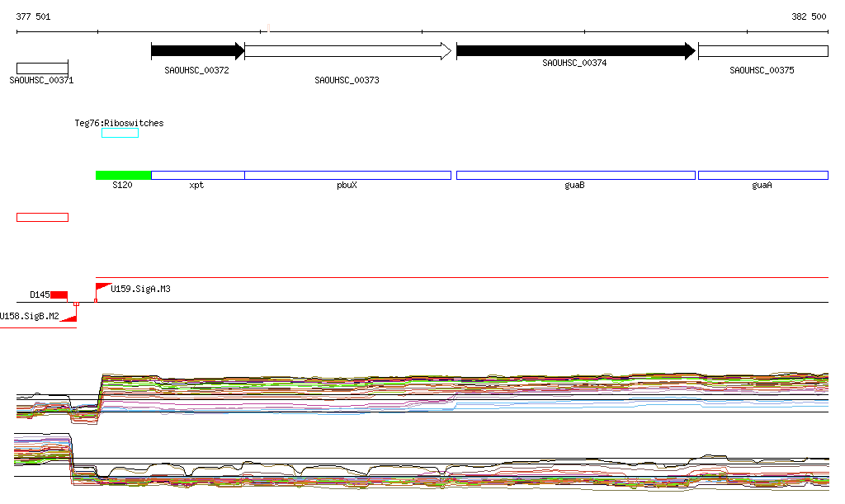Image resolution: width=845 pixels, height=504 pixels.
Task: Click the pbuX annotation box
Action: [x=347, y=175]
